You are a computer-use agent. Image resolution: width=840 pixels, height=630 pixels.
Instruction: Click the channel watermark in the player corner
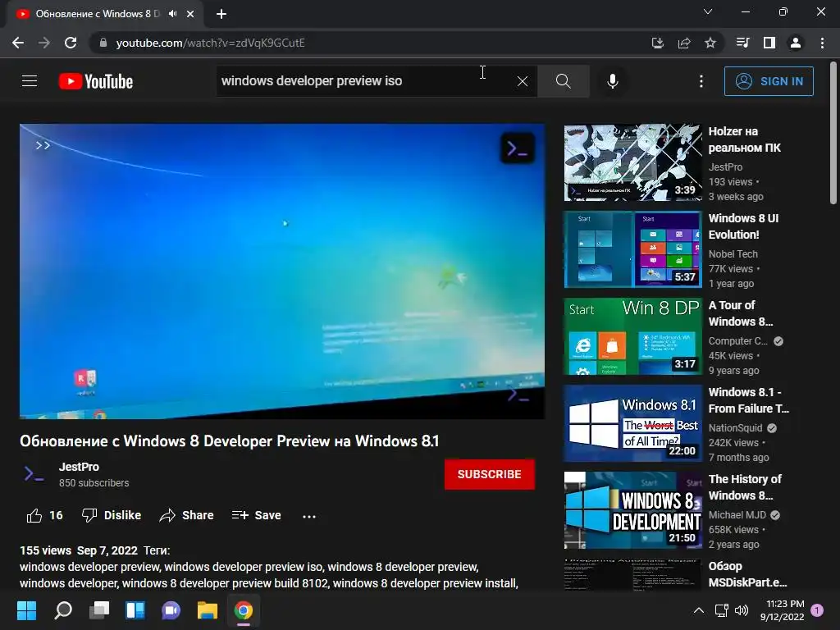tap(518, 395)
